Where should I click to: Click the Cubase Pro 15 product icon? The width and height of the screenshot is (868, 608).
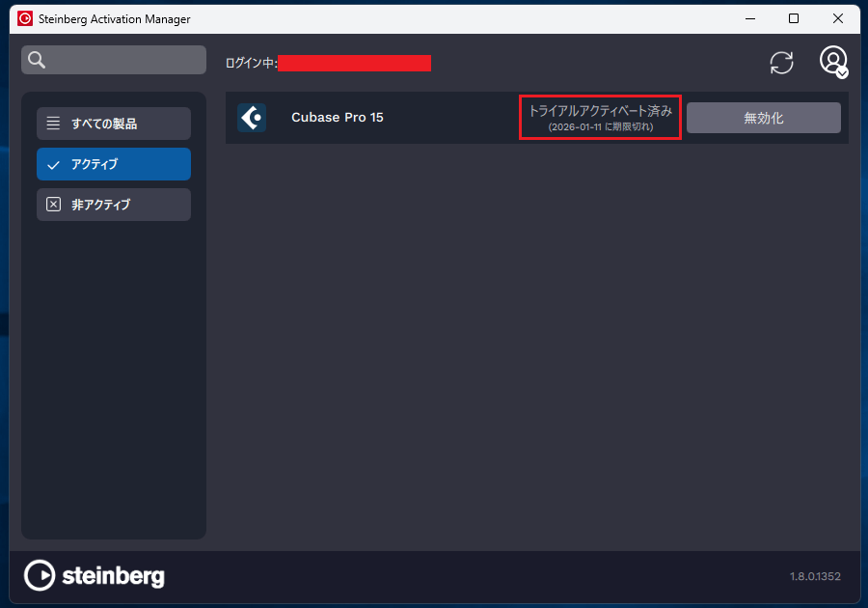point(252,118)
